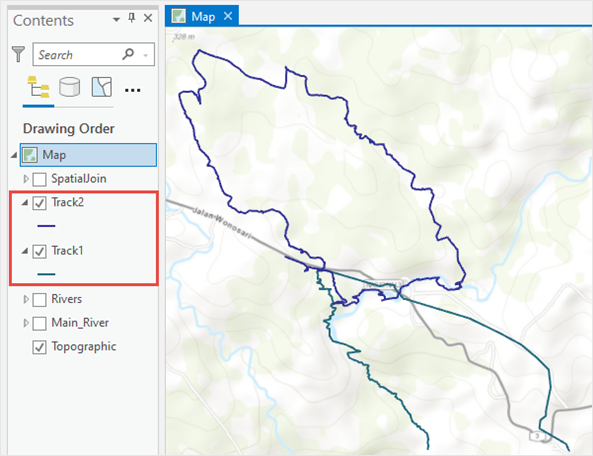Click the Track1 teal line symbol

[x=47, y=274]
